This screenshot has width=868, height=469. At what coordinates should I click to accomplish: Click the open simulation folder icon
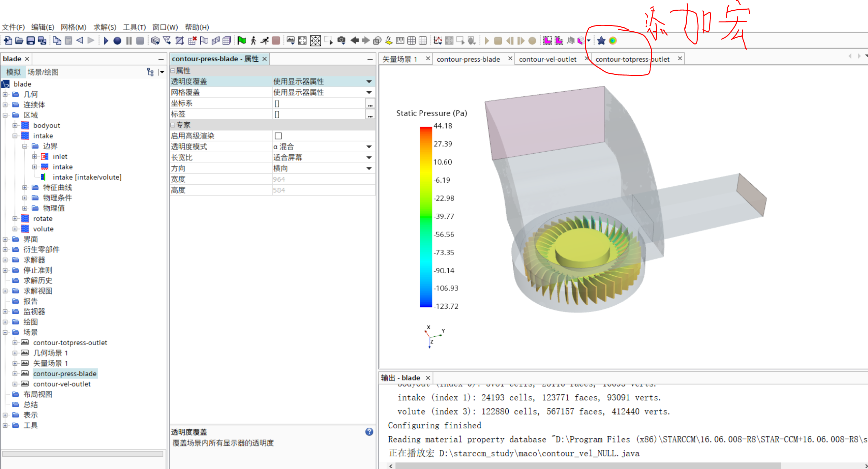pos(19,41)
